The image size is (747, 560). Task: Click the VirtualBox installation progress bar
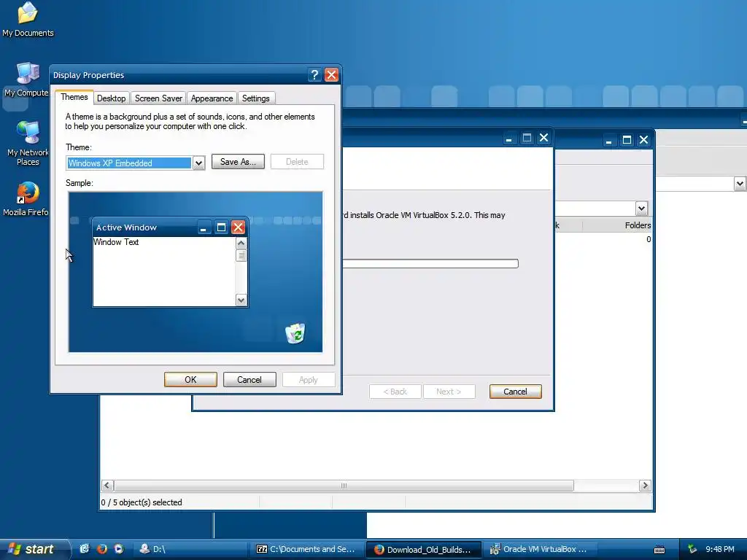pos(430,263)
